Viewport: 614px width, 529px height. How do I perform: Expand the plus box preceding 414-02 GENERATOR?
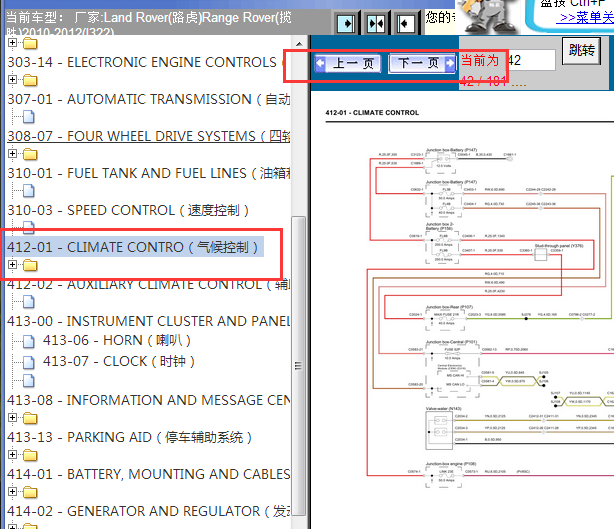(13, 491)
